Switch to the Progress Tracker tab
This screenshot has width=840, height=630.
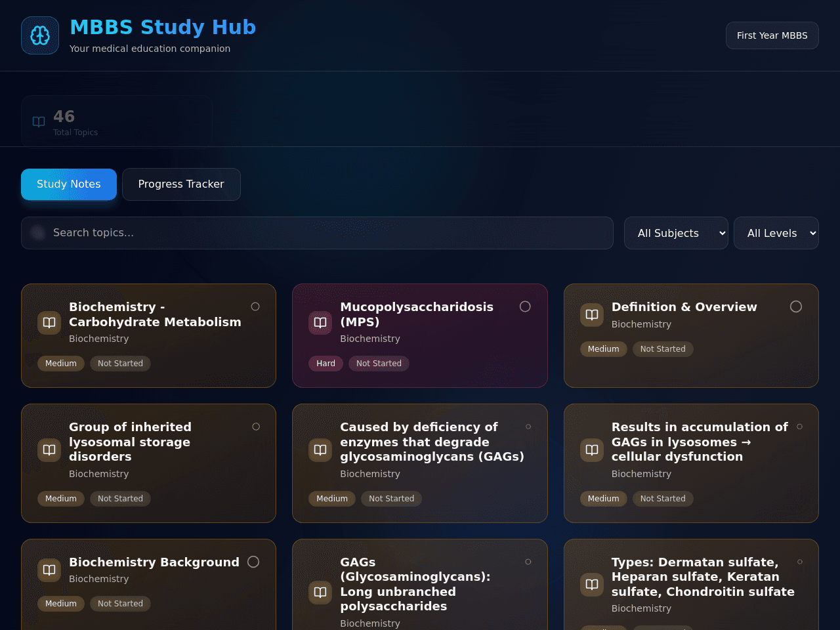pyautogui.click(x=181, y=184)
